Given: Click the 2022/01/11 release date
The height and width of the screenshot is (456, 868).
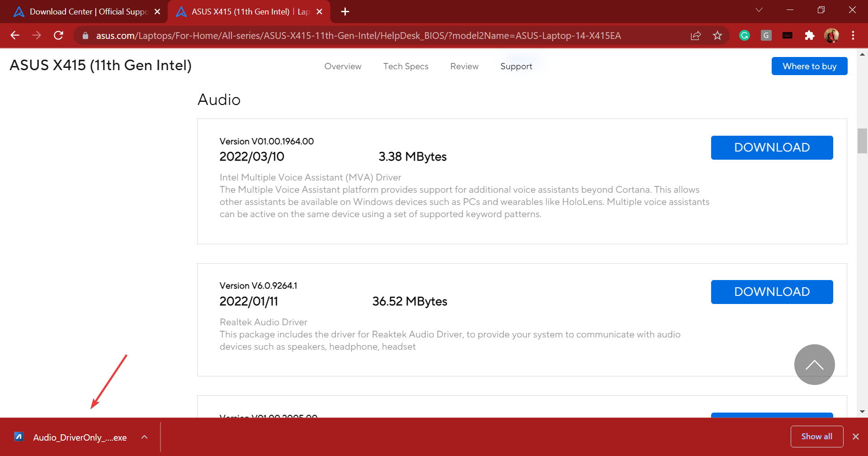Looking at the screenshot, I should 249,301.
